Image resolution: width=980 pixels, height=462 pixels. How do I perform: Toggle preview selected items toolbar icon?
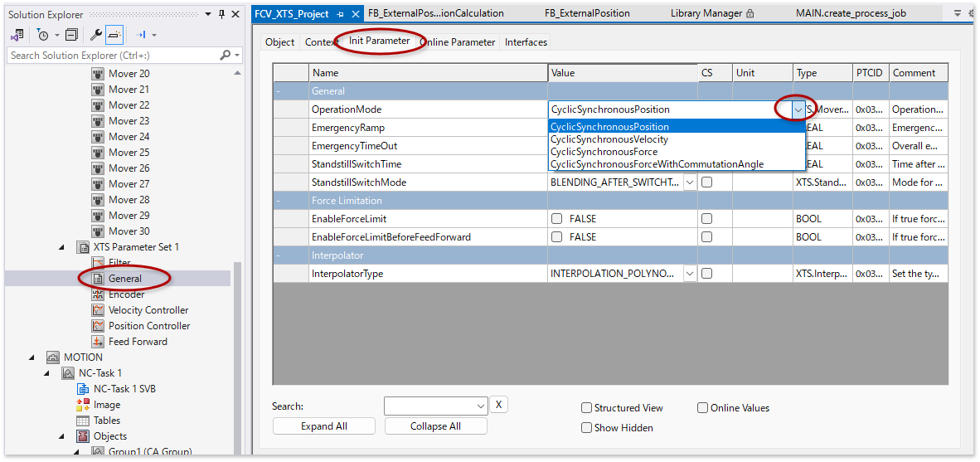point(114,35)
